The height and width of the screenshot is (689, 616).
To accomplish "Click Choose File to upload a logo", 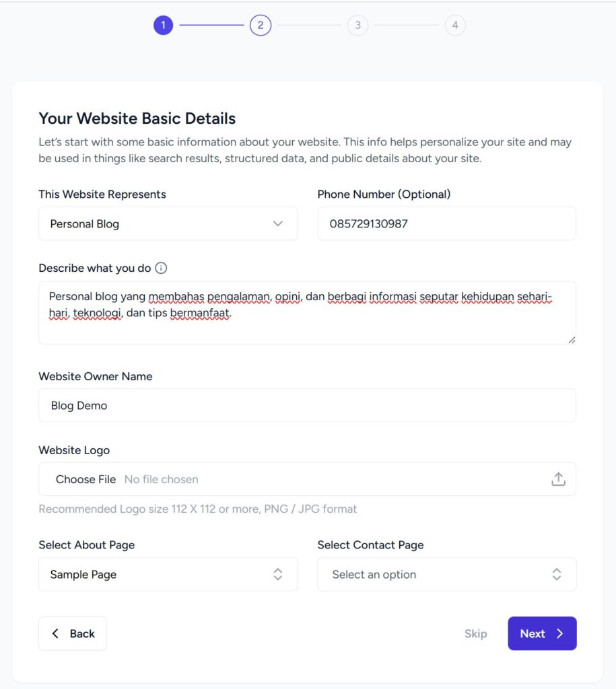I will [x=85, y=479].
